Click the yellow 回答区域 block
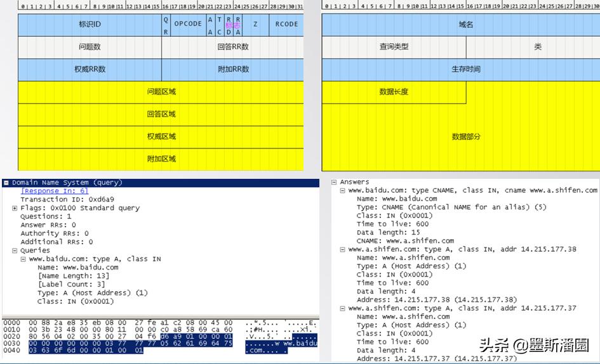The height and width of the screenshot is (364, 600). (161, 115)
